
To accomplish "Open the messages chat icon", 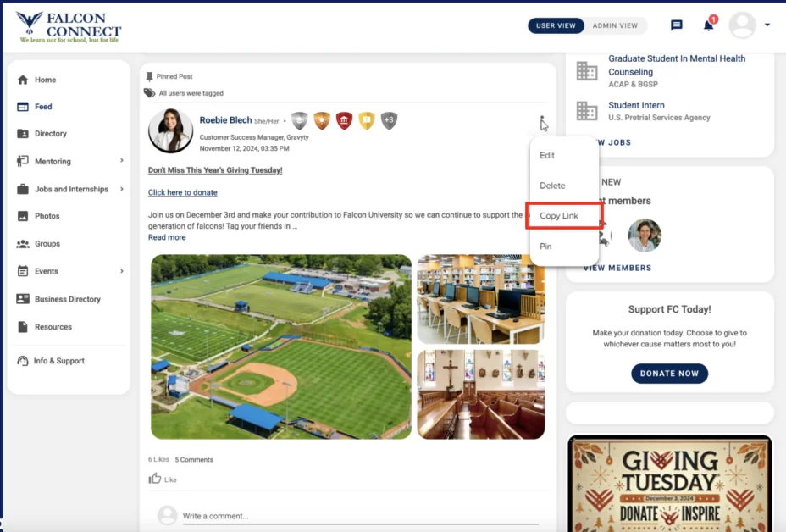I will point(676,25).
